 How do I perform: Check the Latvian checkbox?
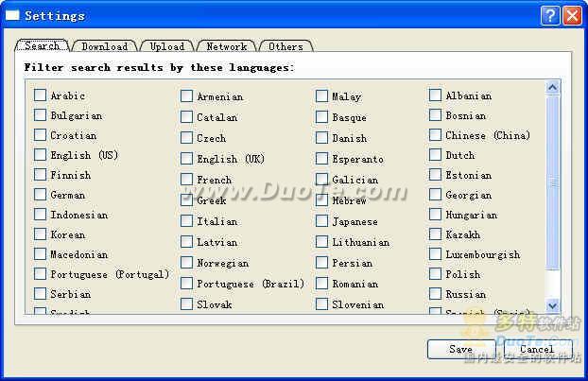pos(187,241)
